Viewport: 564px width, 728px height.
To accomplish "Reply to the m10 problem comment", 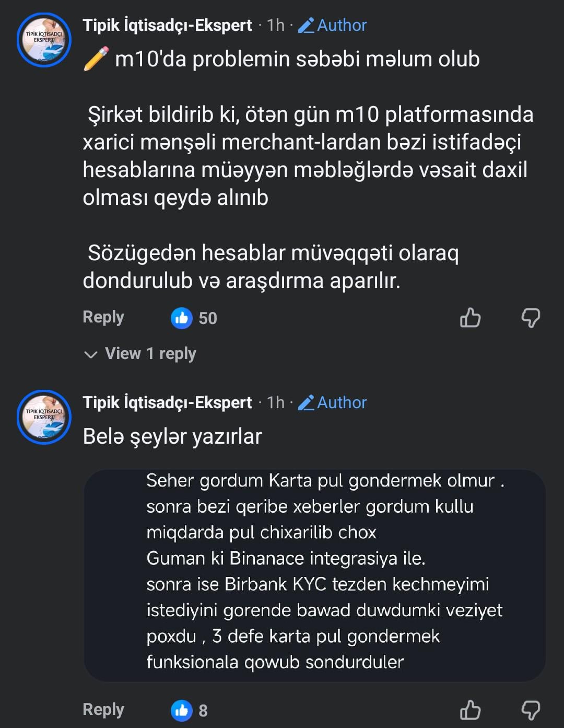I will pos(103,317).
